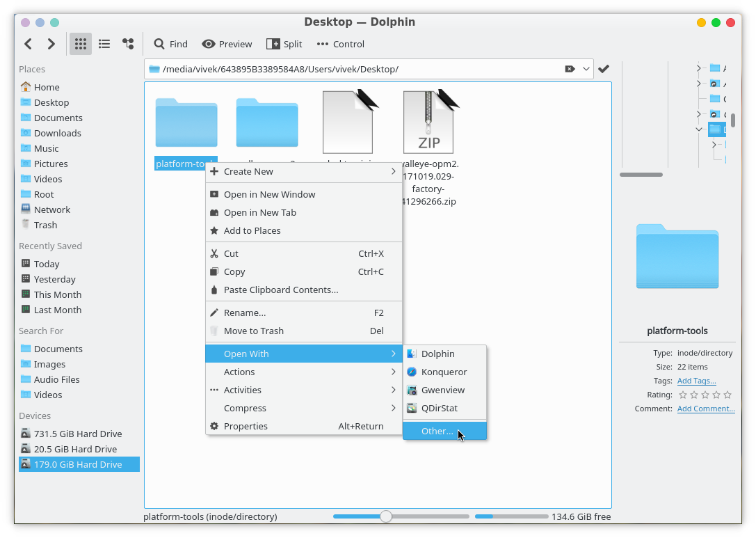
Task: Choose Add to Places
Action: (304, 230)
